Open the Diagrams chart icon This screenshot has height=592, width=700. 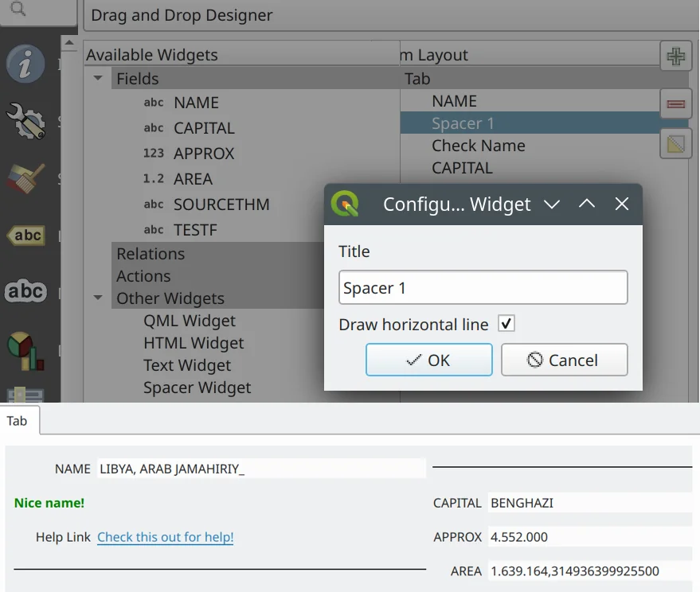tap(25, 349)
